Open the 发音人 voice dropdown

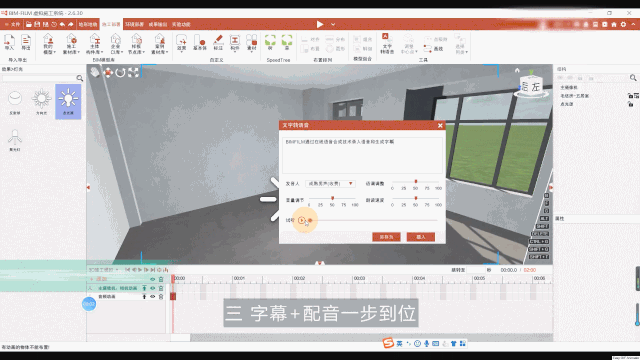click(330, 184)
